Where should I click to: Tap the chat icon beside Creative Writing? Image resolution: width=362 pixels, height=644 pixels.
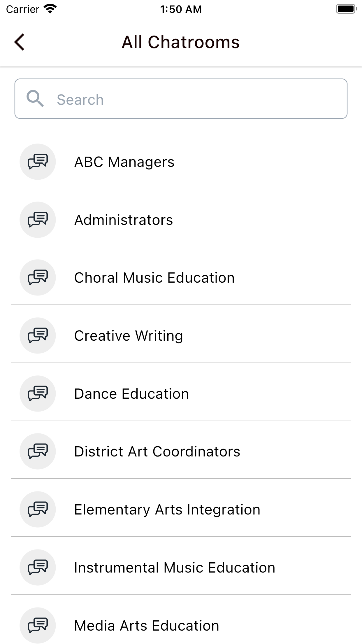pyautogui.click(x=38, y=335)
